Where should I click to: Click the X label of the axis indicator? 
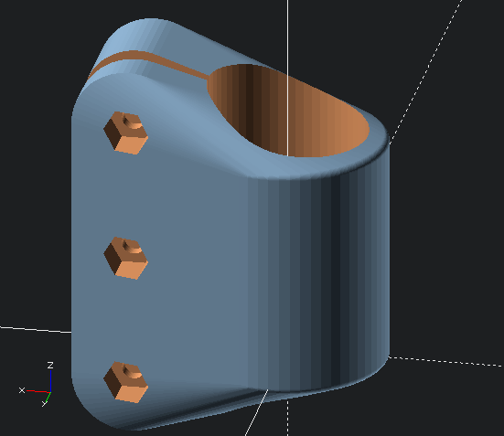pyautogui.click(x=22, y=390)
